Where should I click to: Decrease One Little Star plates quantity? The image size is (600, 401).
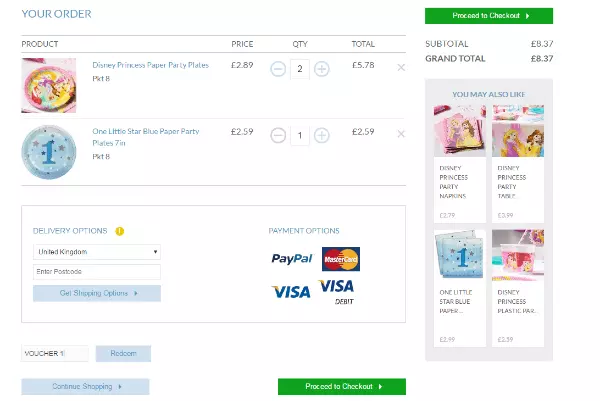pyautogui.click(x=278, y=135)
